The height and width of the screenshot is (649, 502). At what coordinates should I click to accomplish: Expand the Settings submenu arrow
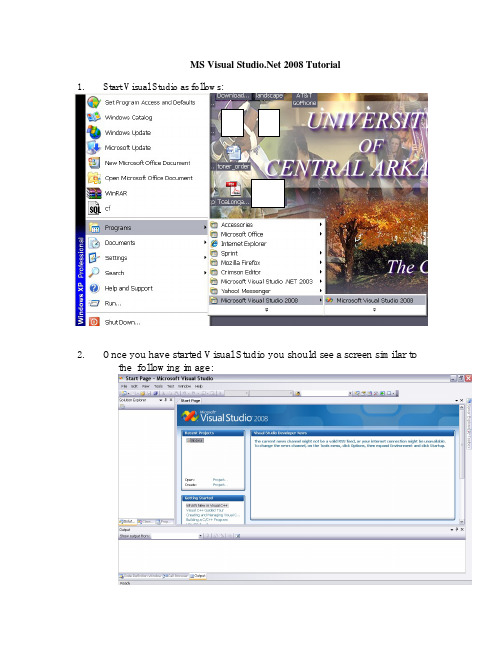[x=205, y=257]
